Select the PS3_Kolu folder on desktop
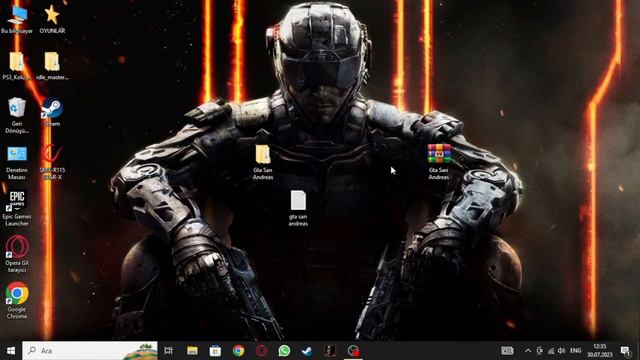 pos(17,66)
